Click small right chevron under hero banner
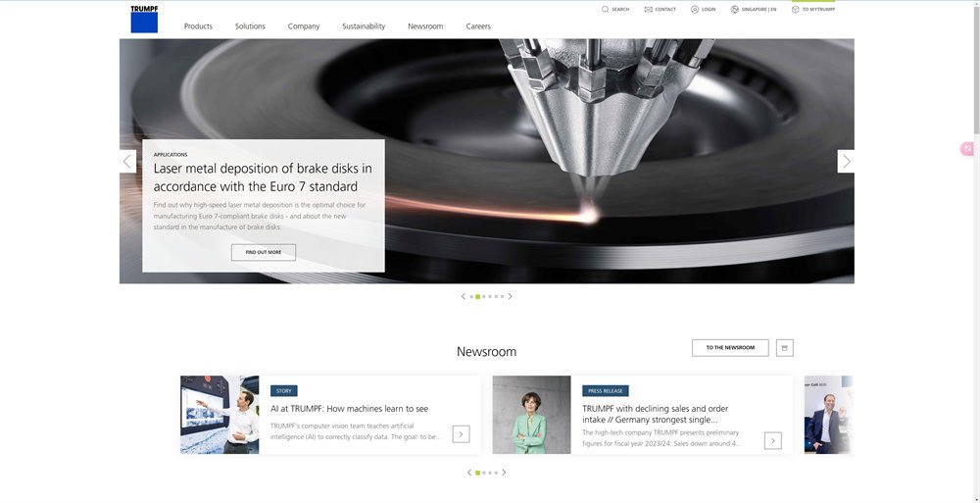 [x=510, y=296]
